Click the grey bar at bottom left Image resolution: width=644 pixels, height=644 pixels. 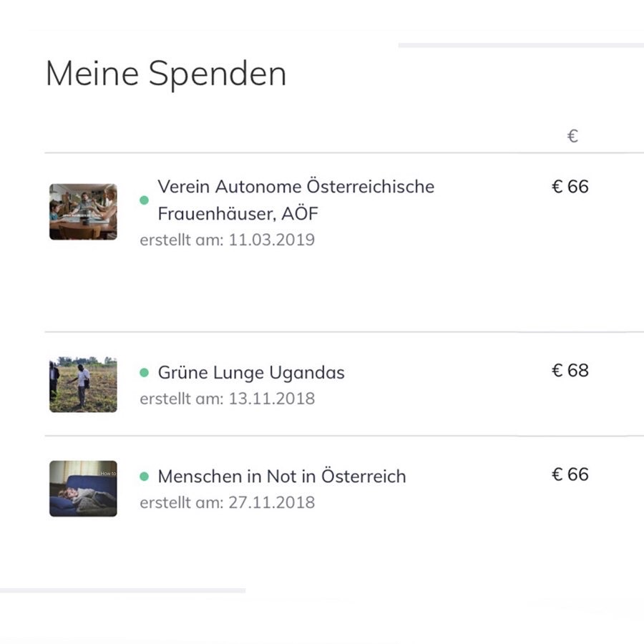tap(123, 590)
